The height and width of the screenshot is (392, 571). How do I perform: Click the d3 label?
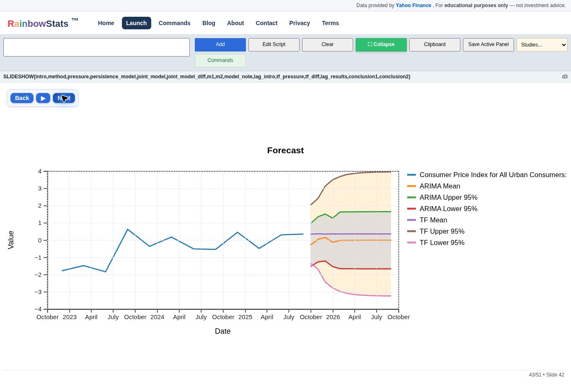pos(565,77)
